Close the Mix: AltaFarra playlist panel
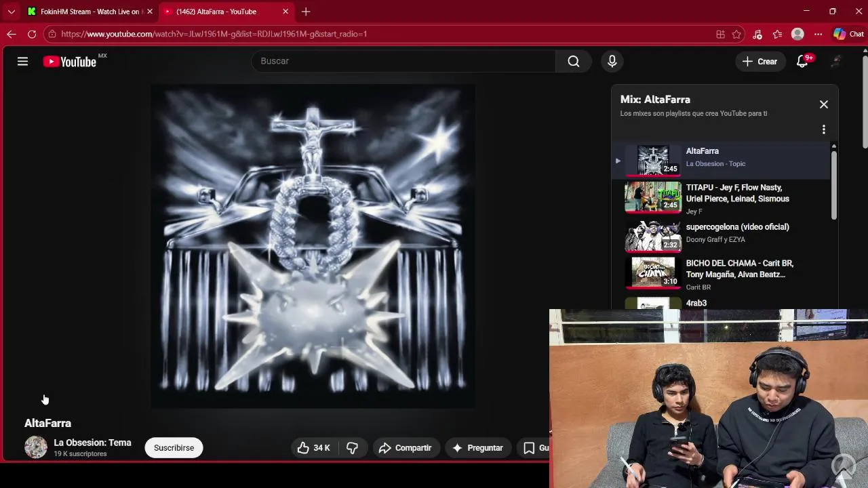The image size is (868, 488). tap(824, 104)
